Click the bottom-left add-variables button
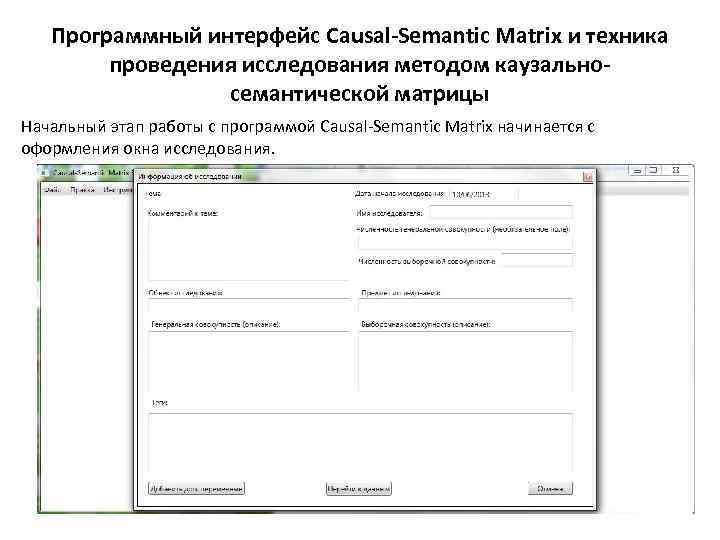Screen dimensions: 720x540 196,489
